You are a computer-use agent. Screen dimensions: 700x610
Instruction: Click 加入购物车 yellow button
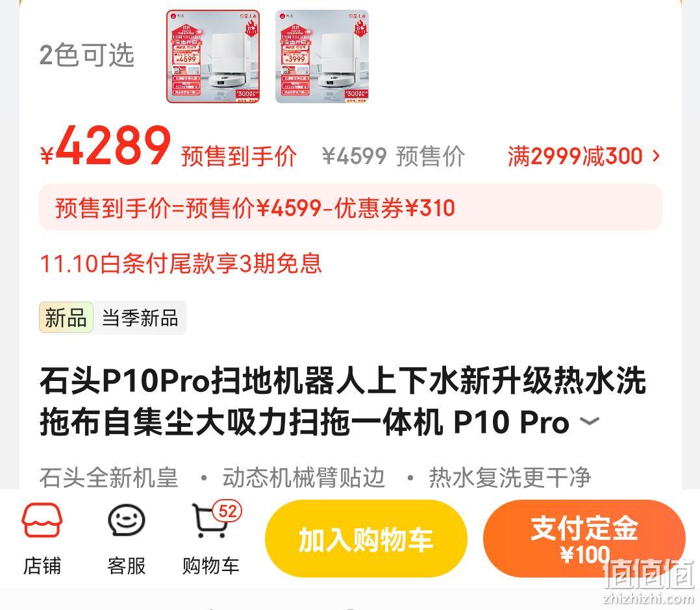[366, 539]
